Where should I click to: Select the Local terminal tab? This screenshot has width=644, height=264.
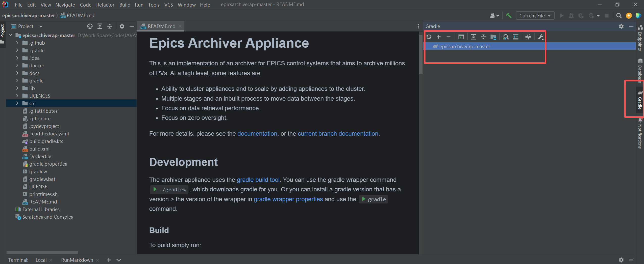[x=41, y=260]
